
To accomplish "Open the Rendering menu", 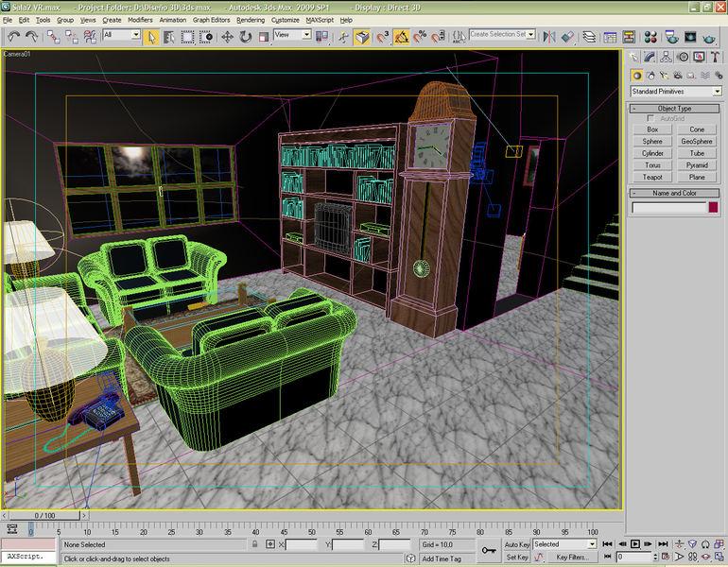I will [250, 19].
